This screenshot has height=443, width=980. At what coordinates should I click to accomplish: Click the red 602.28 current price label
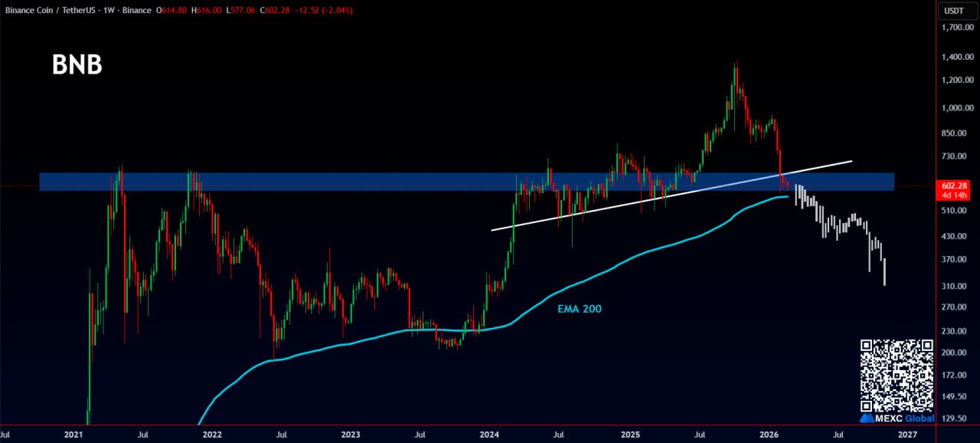(955, 185)
